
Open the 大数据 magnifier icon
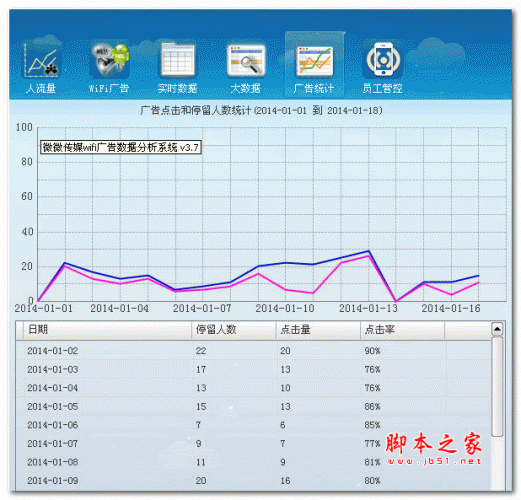pos(246,60)
